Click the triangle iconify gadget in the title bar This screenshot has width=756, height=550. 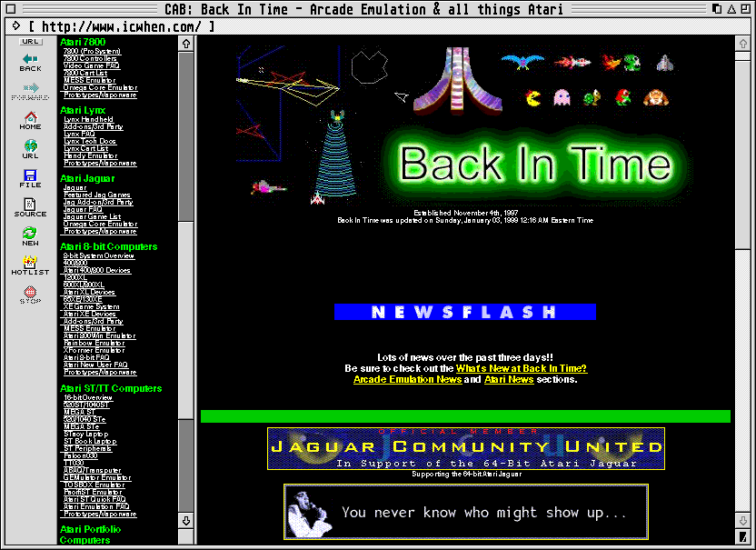click(731, 9)
